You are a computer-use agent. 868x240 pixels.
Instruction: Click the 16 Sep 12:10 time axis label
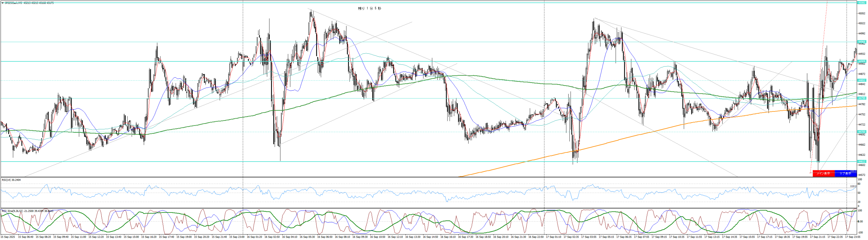pos(395,237)
